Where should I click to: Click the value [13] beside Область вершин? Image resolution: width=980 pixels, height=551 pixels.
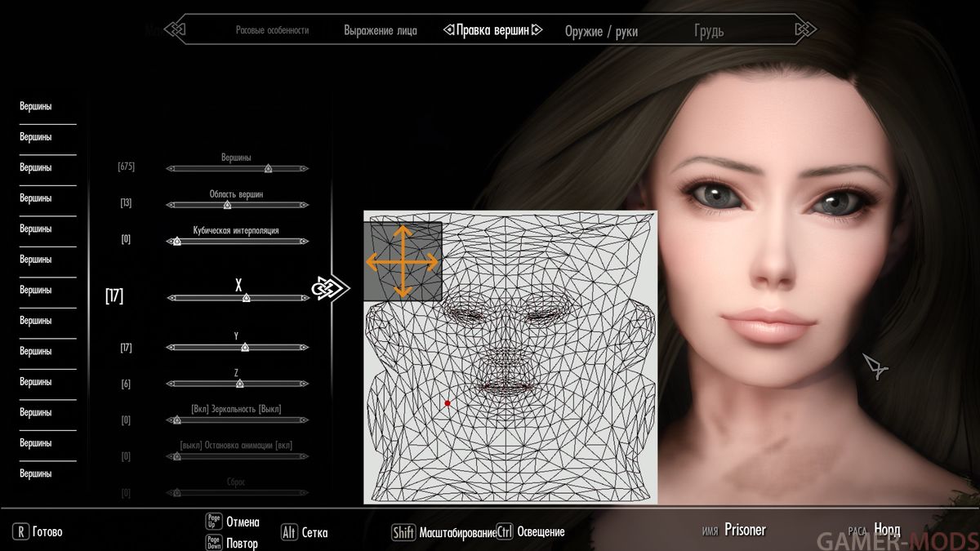pos(126,202)
